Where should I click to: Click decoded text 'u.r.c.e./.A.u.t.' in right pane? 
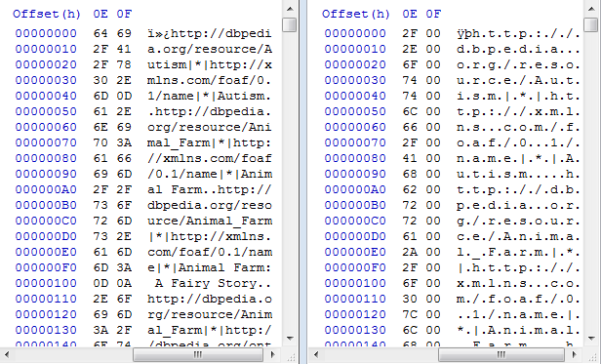pos(518,80)
